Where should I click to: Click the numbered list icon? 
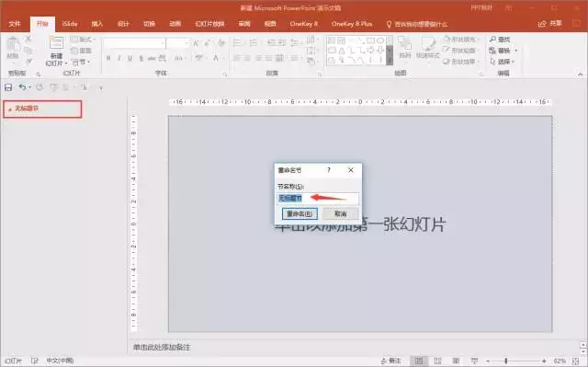point(254,42)
